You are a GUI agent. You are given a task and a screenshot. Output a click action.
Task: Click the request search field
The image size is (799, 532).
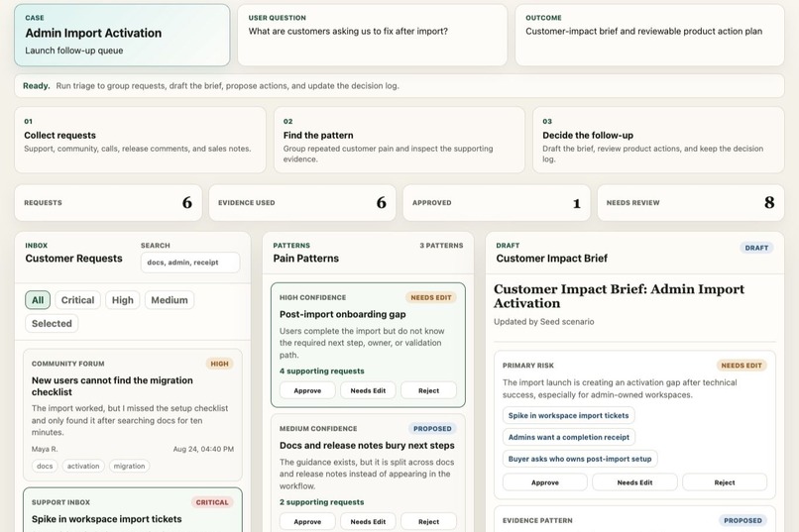[x=190, y=263]
